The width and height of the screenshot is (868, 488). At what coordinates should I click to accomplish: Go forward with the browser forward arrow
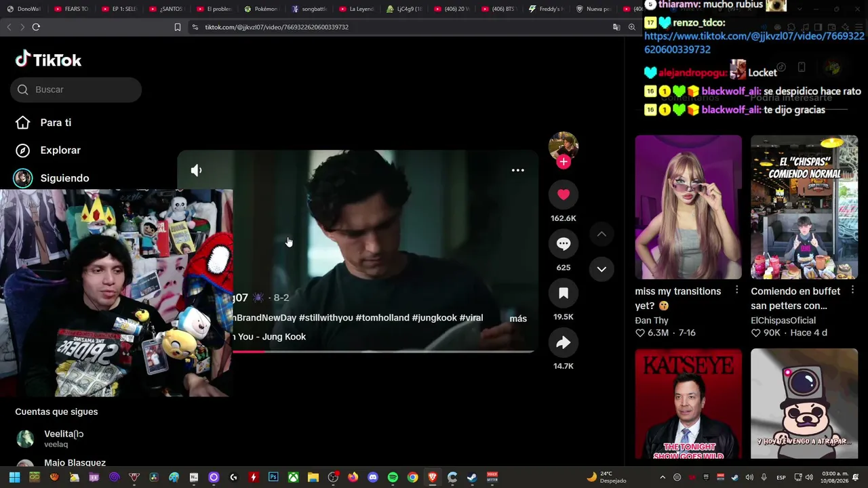pos(22,27)
